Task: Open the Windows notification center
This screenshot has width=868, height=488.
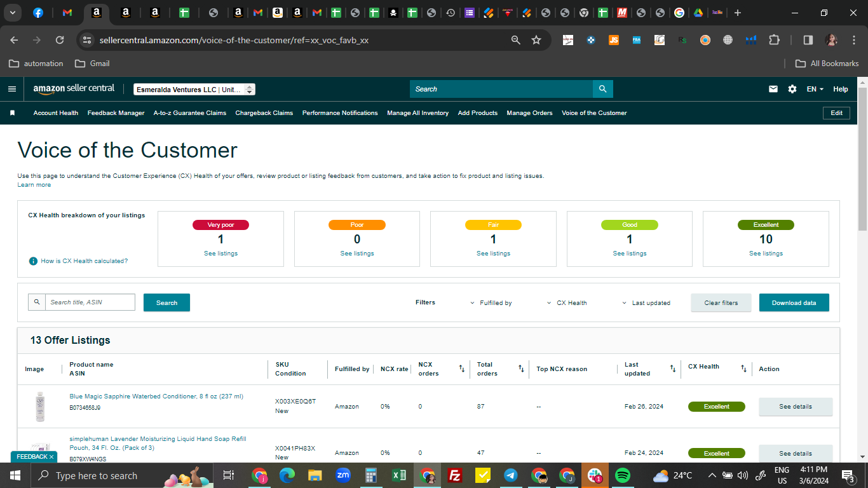Action: tap(848, 475)
